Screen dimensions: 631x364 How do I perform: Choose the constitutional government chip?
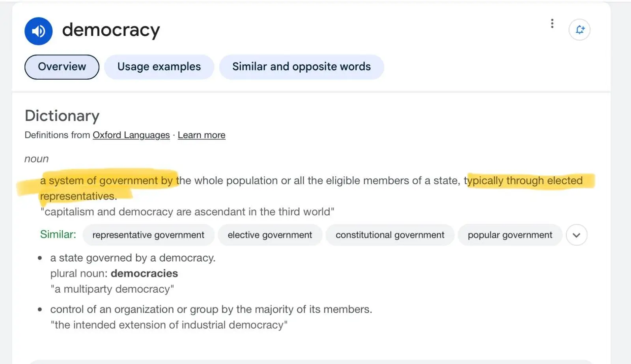[390, 235]
